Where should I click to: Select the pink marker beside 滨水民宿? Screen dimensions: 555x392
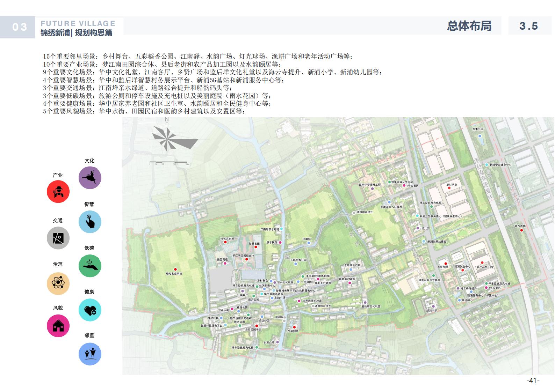coord(280,242)
